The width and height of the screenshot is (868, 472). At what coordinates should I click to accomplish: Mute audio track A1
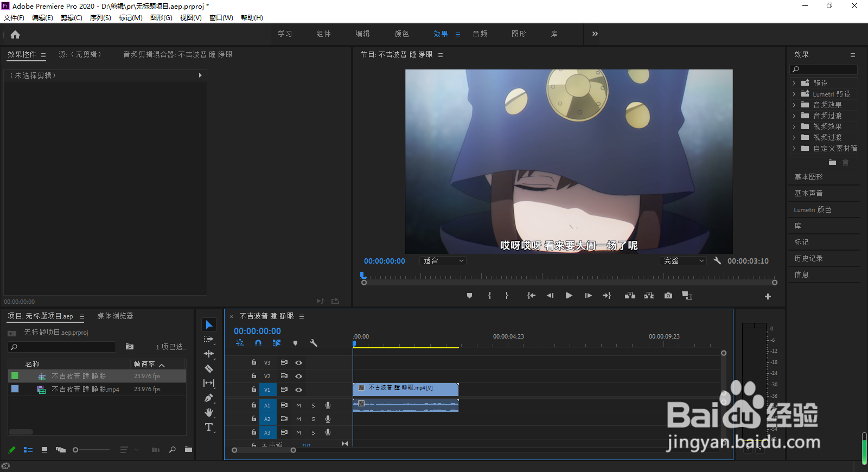[298, 405]
